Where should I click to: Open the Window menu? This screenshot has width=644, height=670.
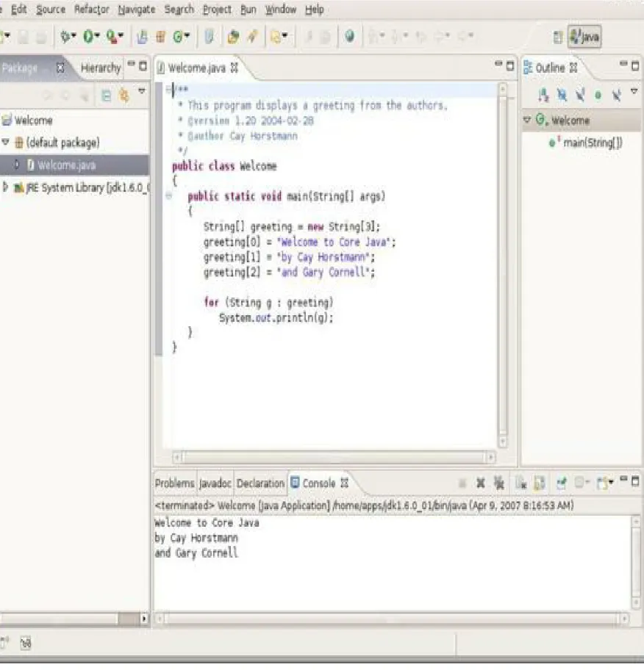[x=281, y=10]
